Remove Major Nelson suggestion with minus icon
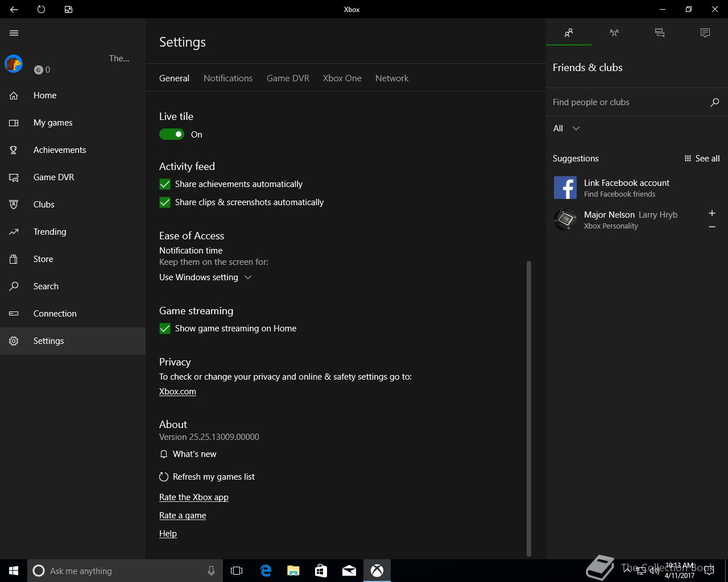The width and height of the screenshot is (728, 582). coord(712,227)
